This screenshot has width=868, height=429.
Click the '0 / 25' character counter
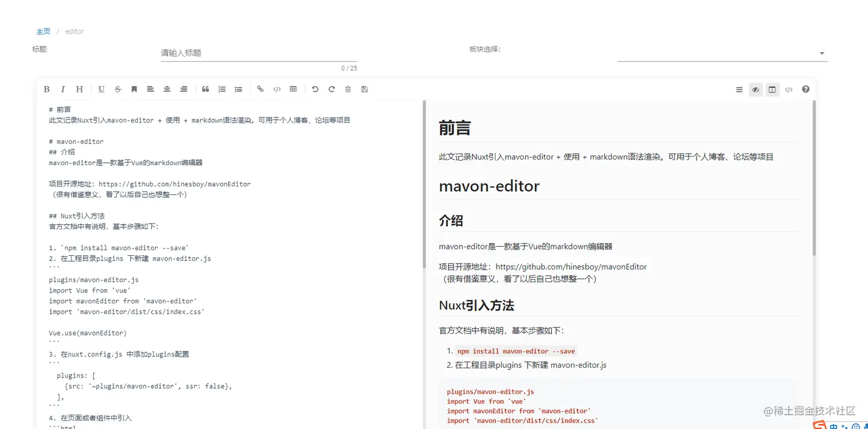tap(349, 69)
